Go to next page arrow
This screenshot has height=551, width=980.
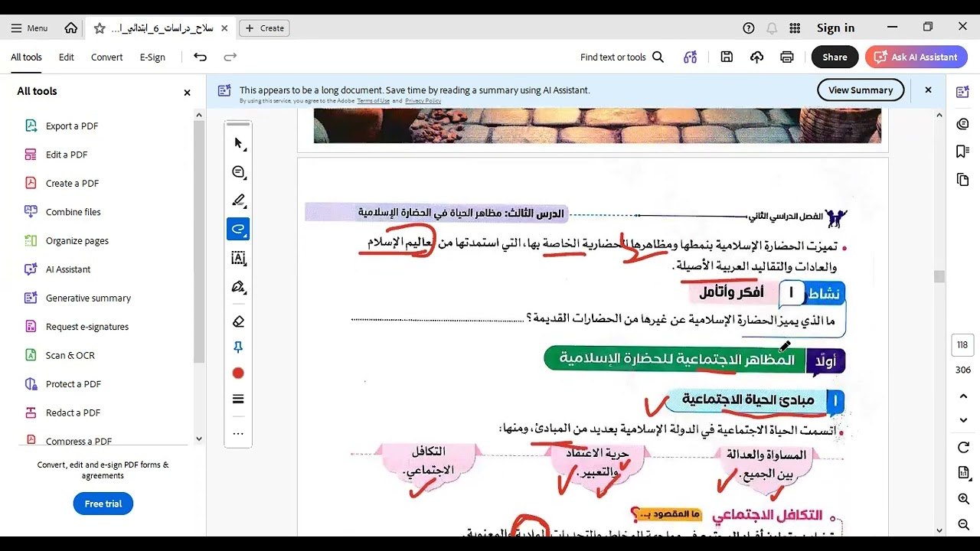pos(963,420)
